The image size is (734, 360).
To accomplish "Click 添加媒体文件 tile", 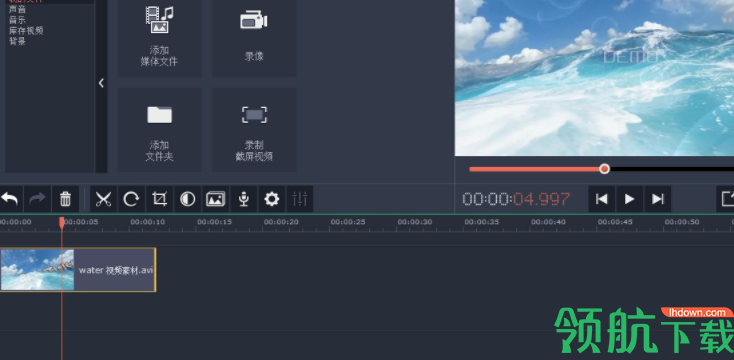I will point(159,37).
